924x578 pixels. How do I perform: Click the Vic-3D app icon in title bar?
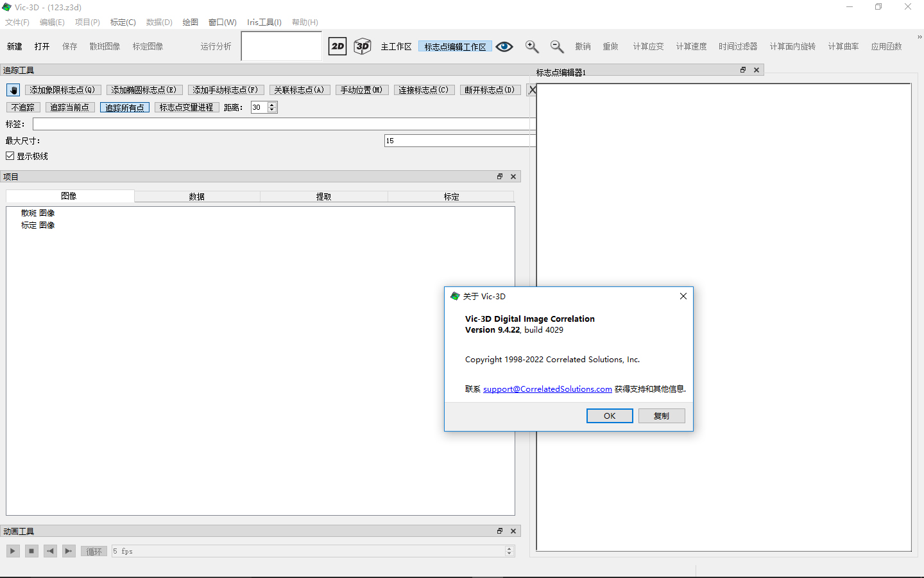7,7
